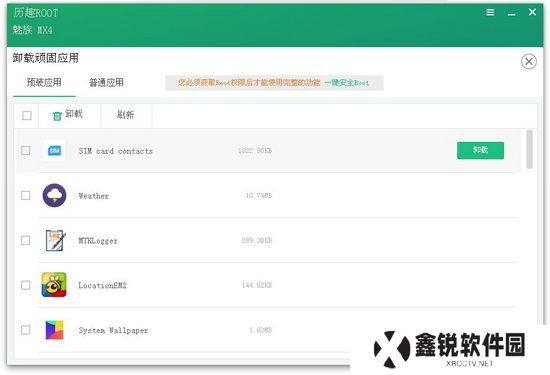Check the SIM card contacts checkbox

click(x=26, y=150)
